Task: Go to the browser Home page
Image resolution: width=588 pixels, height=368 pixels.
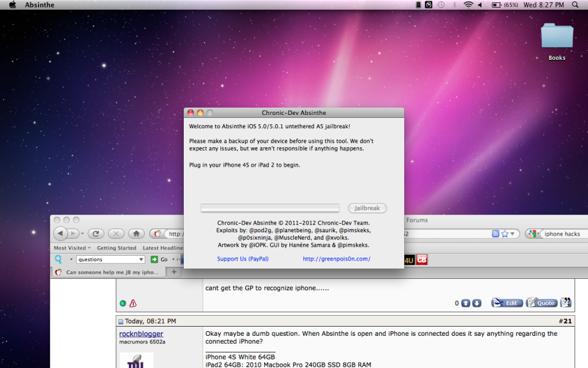Action: tap(137, 233)
